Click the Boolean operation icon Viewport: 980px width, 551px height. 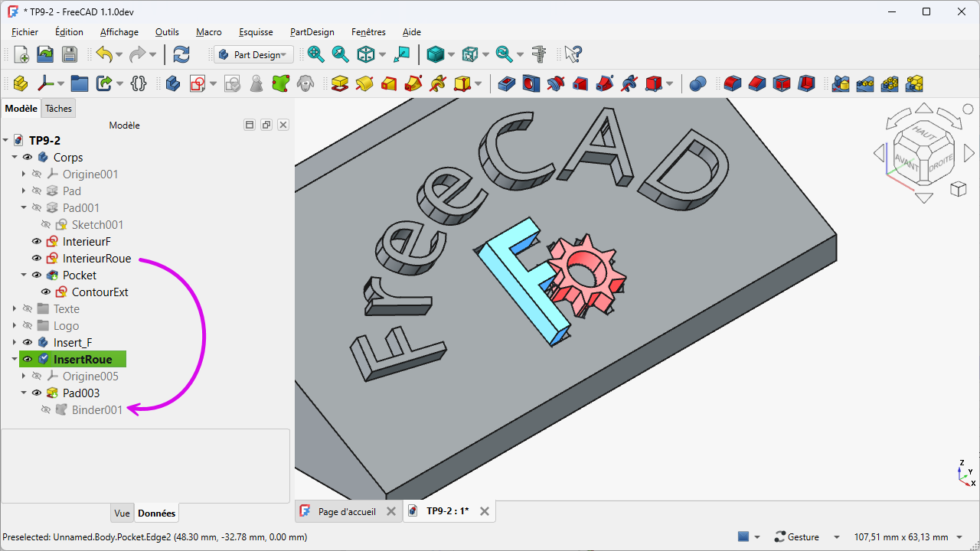(697, 83)
